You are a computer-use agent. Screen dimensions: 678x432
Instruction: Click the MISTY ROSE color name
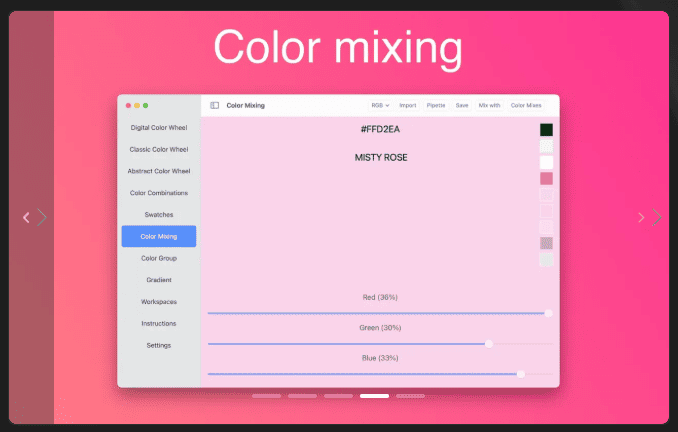pyautogui.click(x=381, y=157)
